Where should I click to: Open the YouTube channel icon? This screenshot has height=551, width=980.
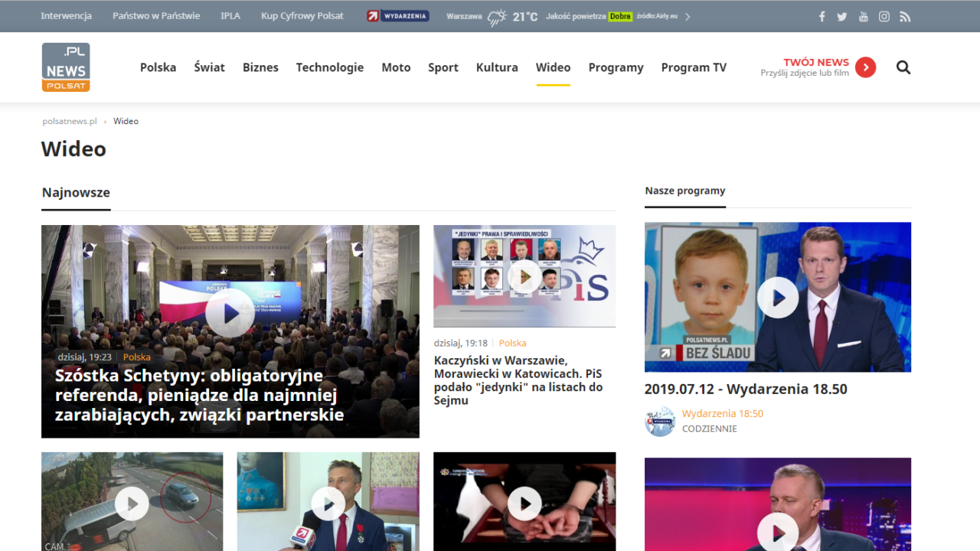[x=864, y=17]
